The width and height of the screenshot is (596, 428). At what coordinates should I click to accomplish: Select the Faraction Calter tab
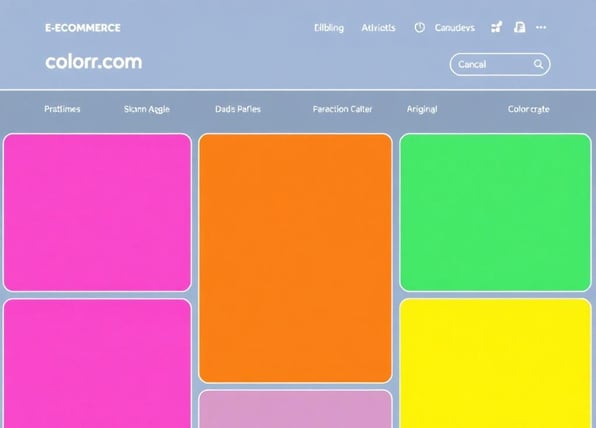point(342,109)
